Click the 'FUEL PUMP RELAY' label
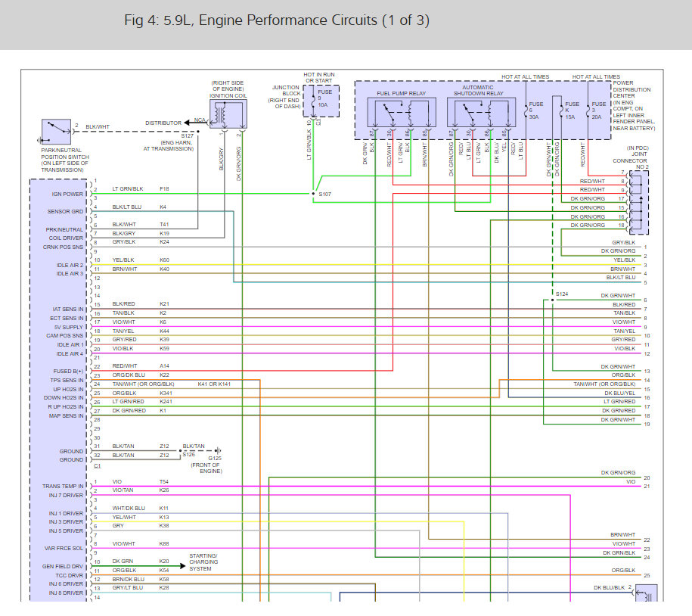 point(401,94)
